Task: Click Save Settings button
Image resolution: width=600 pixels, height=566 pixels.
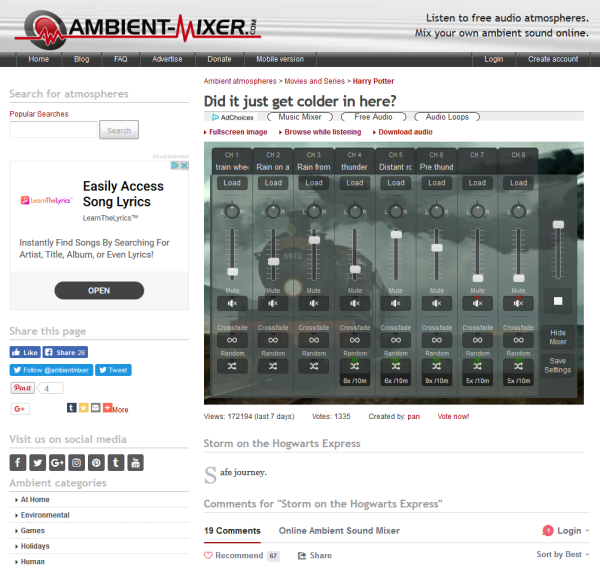Action: pyautogui.click(x=558, y=365)
